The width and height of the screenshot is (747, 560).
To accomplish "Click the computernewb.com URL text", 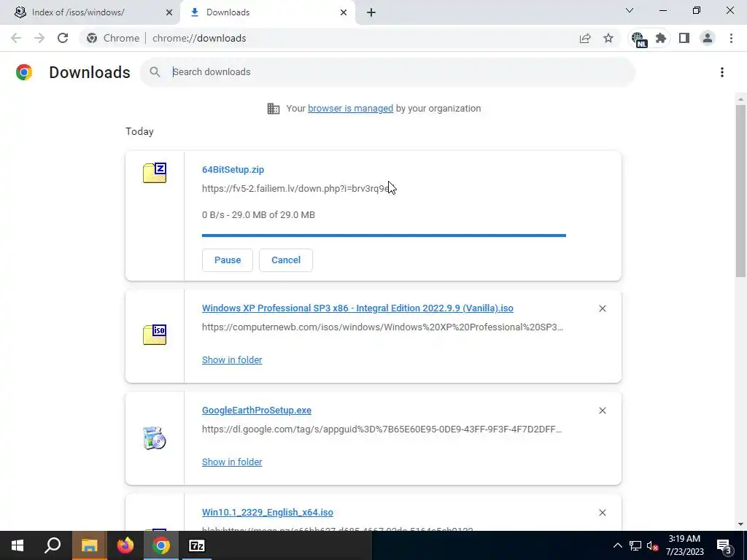I will 382,327.
